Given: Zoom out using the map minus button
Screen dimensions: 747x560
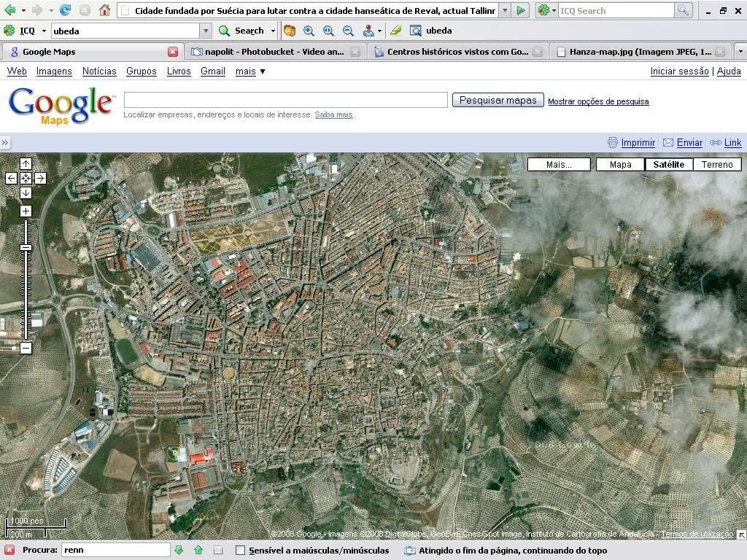Looking at the screenshot, I should coord(26,348).
